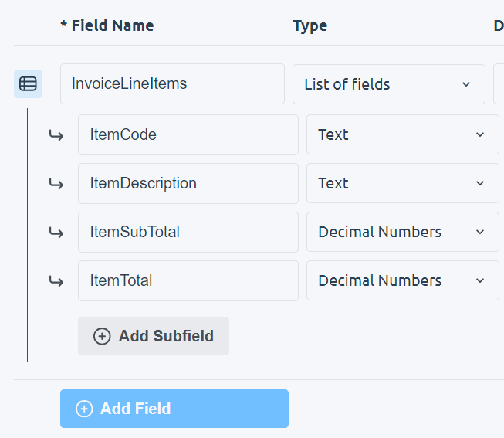
Task: Open the List of fields type dropdown
Action: [388, 84]
